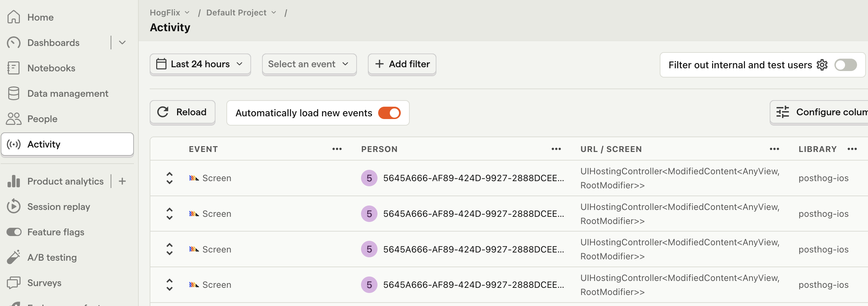Viewport: 868px width, 306px height.
Task: Open the HogFlix organization breadcrumb
Action: tap(170, 13)
